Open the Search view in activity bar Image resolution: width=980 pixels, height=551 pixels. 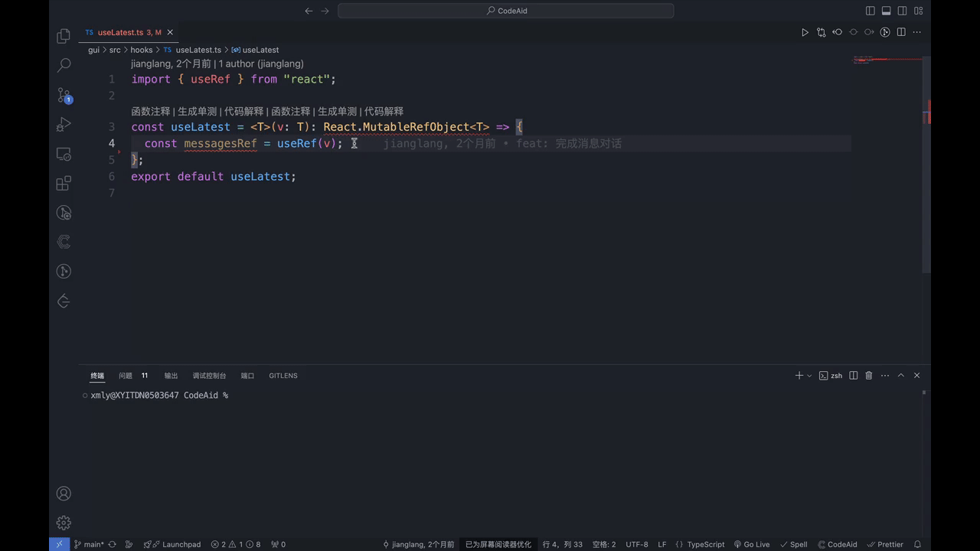64,66
